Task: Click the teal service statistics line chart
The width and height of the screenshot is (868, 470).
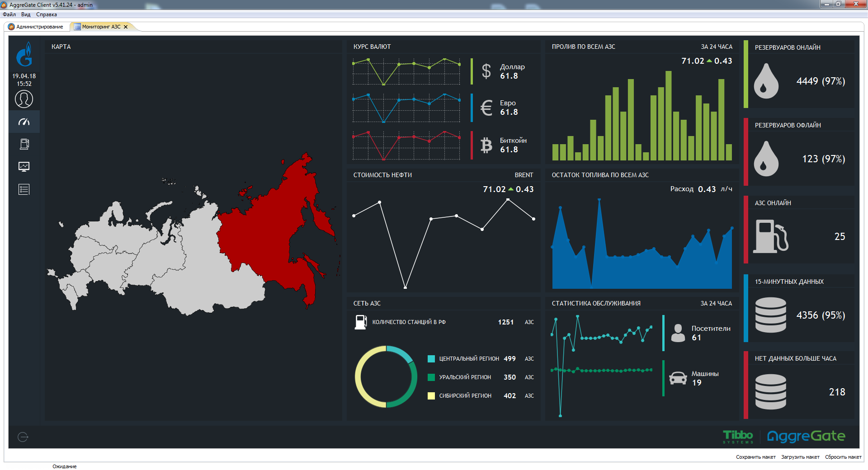Action: pos(602,366)
